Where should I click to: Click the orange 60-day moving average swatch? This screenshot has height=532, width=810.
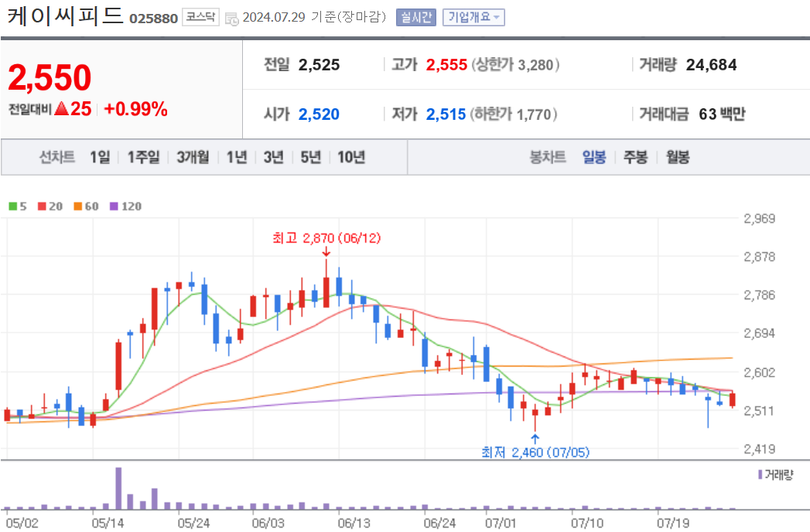coord(78,206)
